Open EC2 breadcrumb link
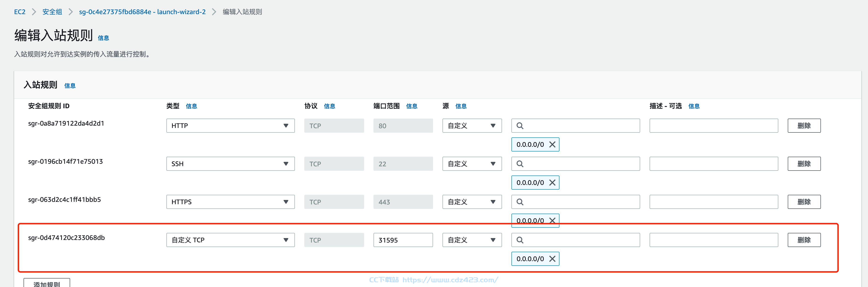 (20, 12)
